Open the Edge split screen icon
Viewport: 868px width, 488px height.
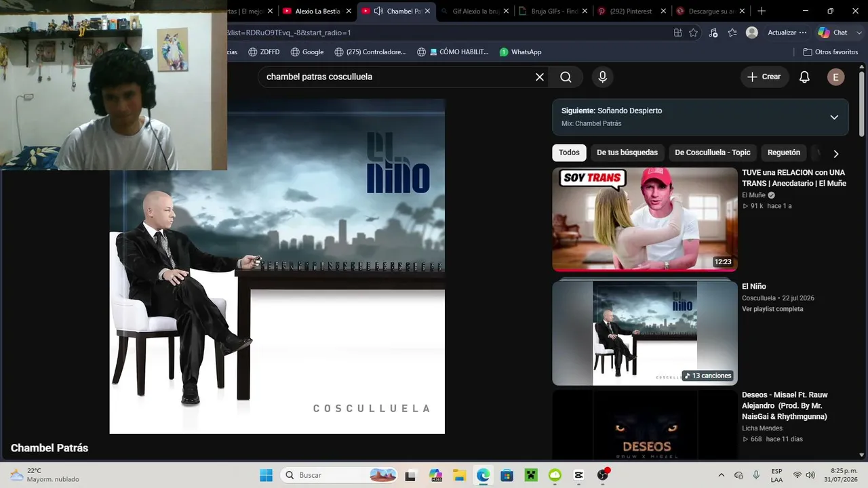pyautogui.click(x=678, y=33)
